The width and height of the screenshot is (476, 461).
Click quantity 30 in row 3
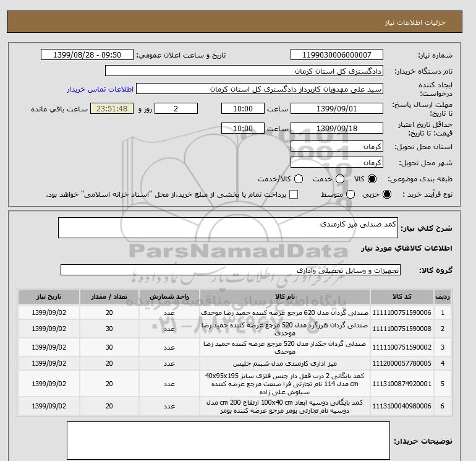click(109, 347)
